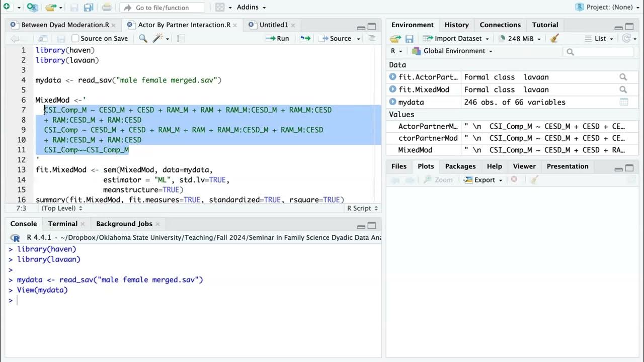Click the re-run previous code icon
Image resolution: width=644 pixels, height=362 pixels.
coord(305,38)
